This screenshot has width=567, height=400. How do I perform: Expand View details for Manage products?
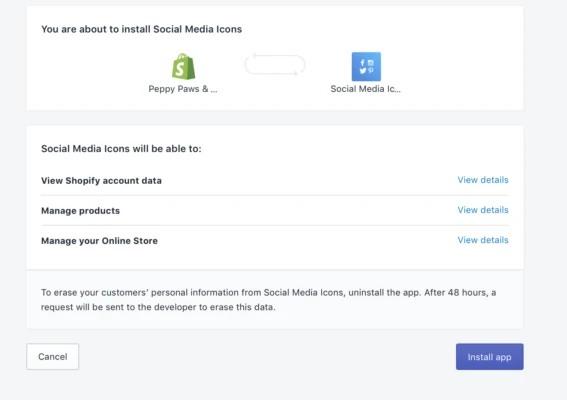tap(483, 210)
